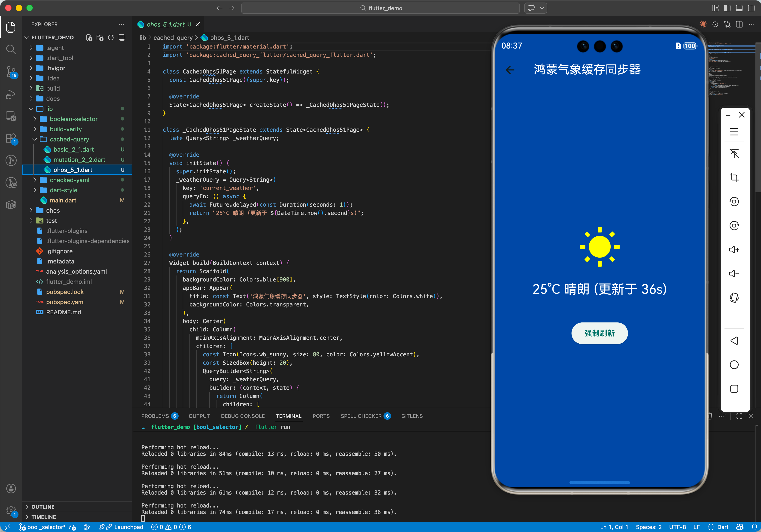
Task: Open the Run and Debug view
Action: pos(11,94)
